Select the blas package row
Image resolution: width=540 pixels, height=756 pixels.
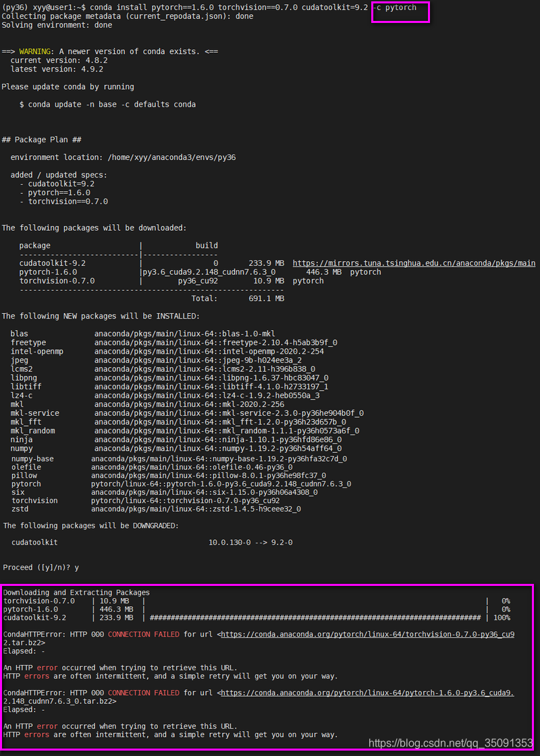coord(142,333)
